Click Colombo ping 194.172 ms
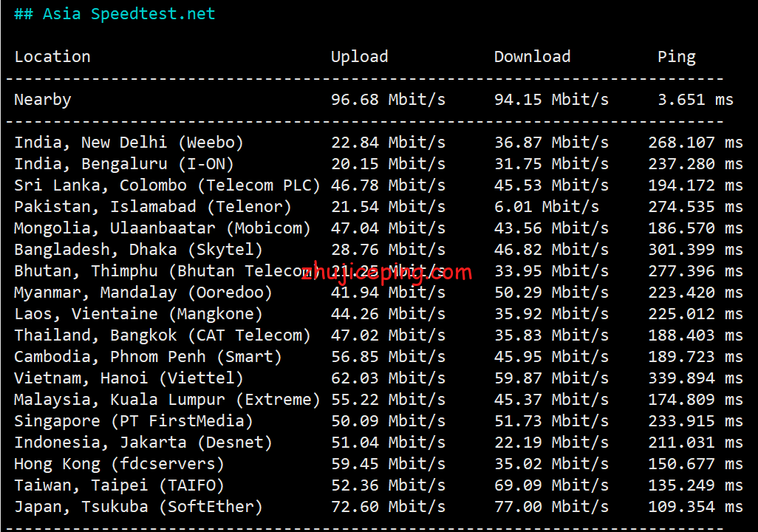The width and height of the screenshot is (758, 532). pyautogui.click(x=695, y=185)
